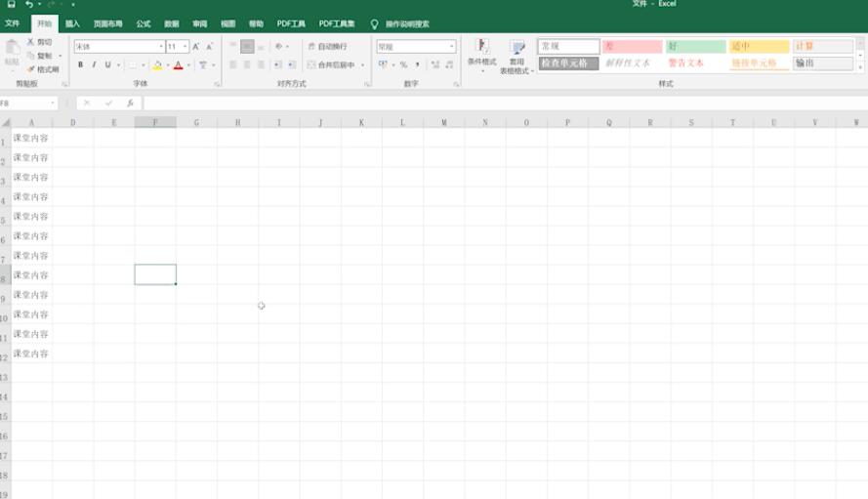Apply the Normal (常规) cell style

pyautogui.click(x=568, y=46)
